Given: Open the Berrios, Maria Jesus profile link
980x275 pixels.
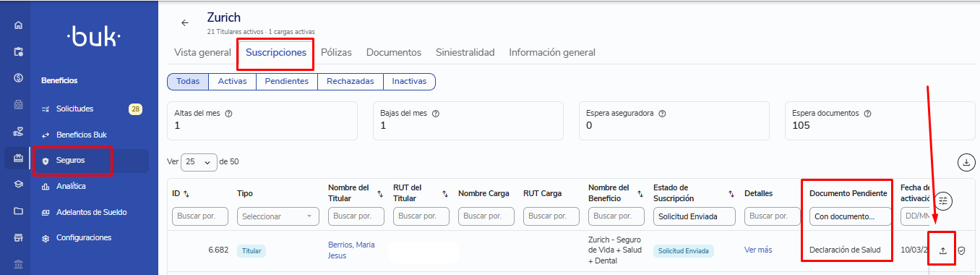Looking at the screenshot, I should pos(351,250).
